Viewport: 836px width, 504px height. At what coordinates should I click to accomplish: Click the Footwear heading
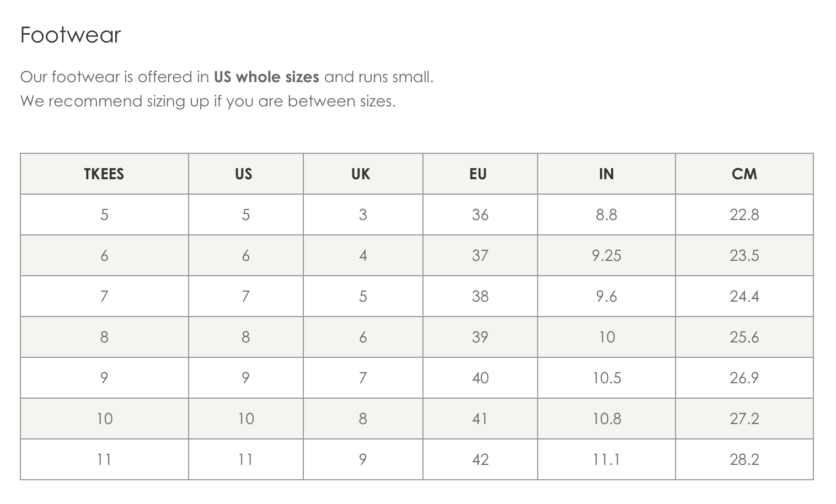[71, 35]
